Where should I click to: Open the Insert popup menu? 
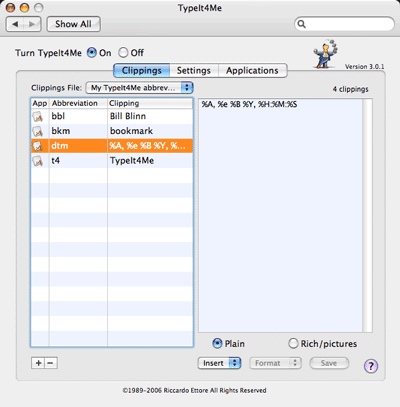219,363
